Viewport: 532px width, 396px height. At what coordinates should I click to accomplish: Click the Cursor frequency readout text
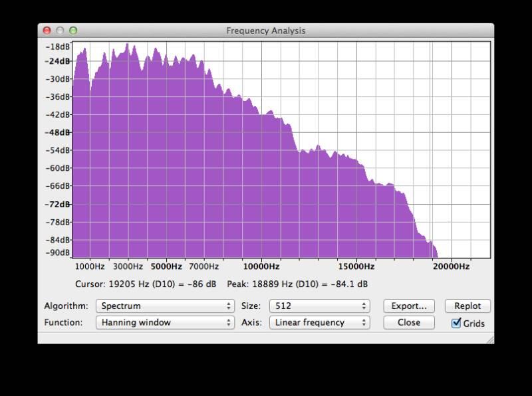(147, 284)
